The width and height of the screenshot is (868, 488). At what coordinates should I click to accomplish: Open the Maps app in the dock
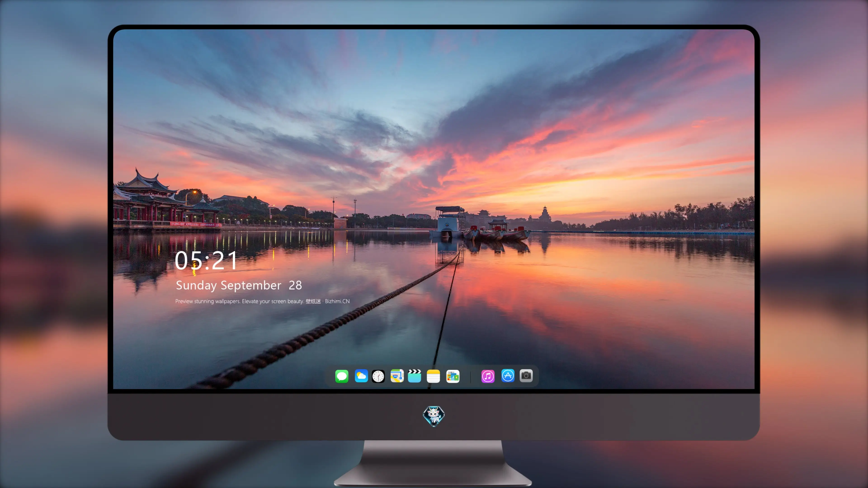click(397, 376)
